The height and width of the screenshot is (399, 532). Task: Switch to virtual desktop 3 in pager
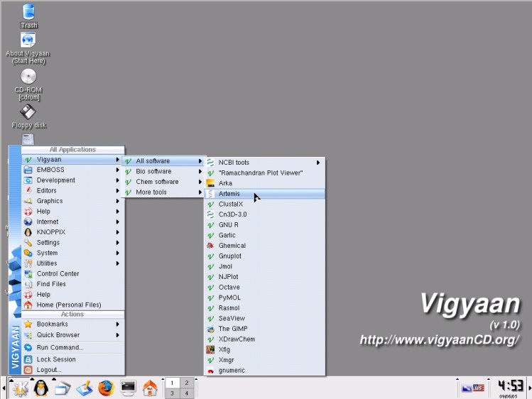click(x=172, y=393)
